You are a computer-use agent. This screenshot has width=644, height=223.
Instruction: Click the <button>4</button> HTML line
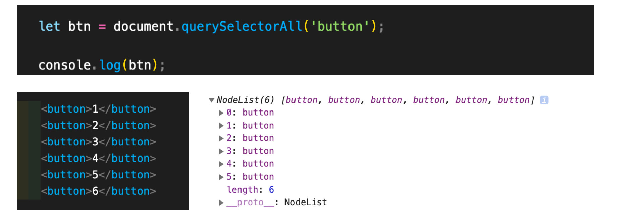click(x=98, y=158)
